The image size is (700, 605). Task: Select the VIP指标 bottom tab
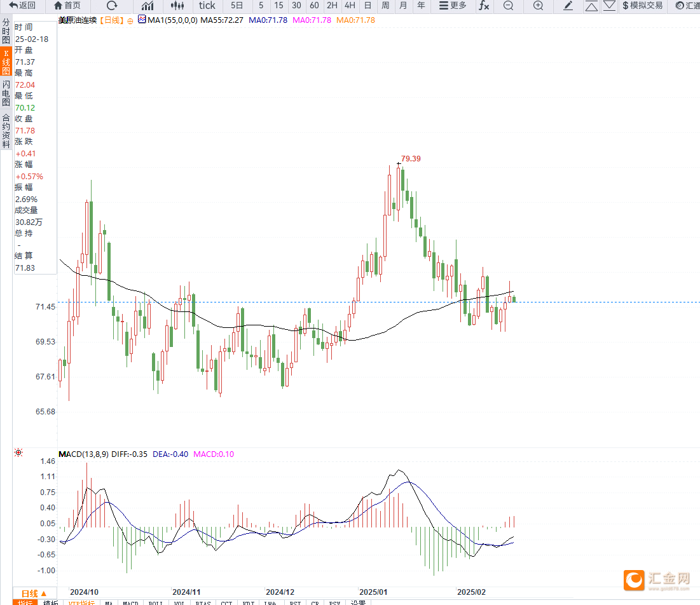(x=81, y=602)
